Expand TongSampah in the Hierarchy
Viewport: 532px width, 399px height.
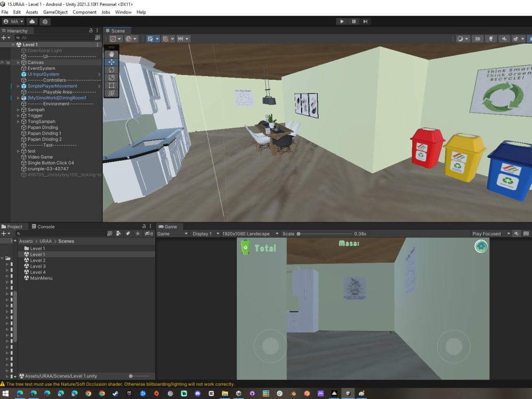pos(18,121)
